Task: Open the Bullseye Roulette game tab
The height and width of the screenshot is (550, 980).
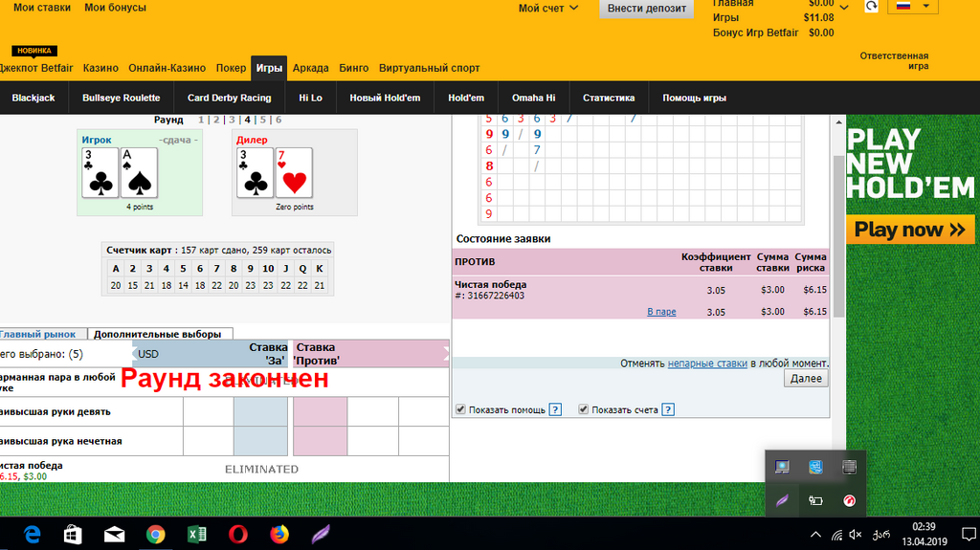Action: pyautogui.click(x=122, y=99)
